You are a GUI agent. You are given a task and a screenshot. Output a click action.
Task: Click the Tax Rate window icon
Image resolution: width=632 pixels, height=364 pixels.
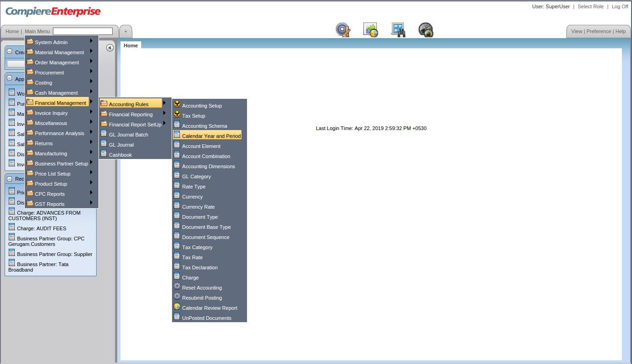[x=177, y=256]
